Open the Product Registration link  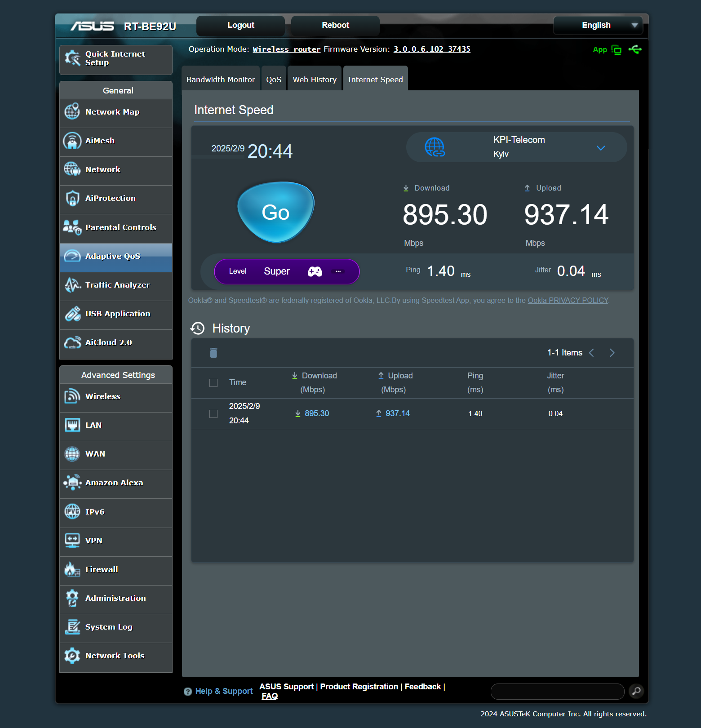(x=359, y=687)
